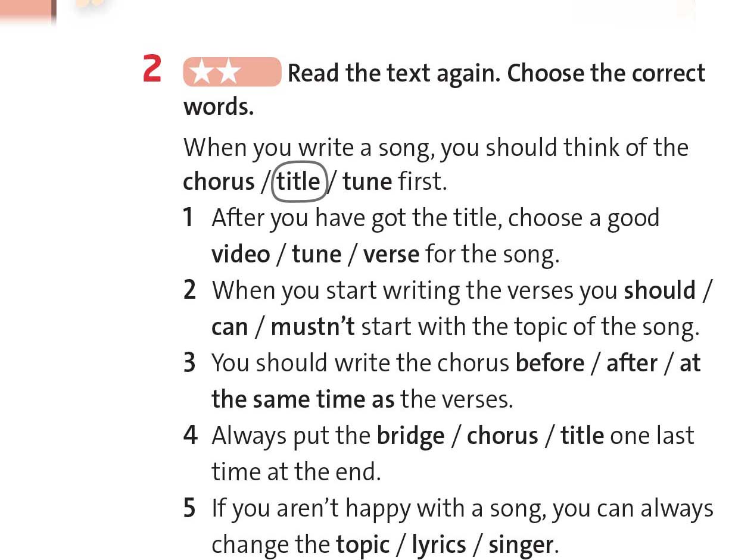This screenshot has height=560, width=732.
Task: Choose 'the same time as' in question 3
Action: pos(303,399)
